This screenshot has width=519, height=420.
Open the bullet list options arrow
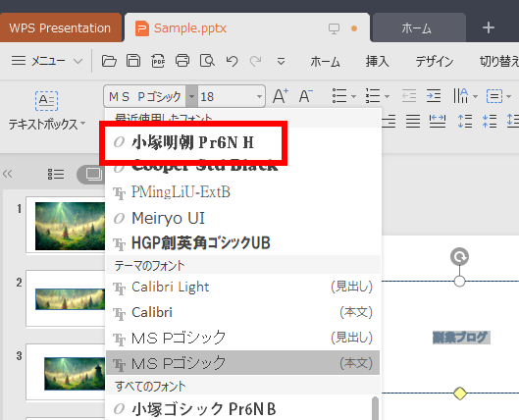(353, 96)
